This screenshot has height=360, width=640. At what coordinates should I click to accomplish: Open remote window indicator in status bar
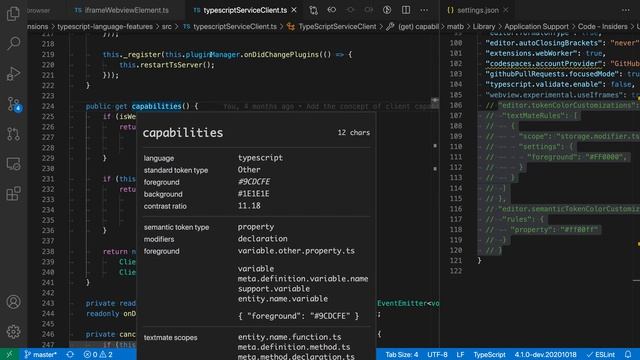(9, 354)
